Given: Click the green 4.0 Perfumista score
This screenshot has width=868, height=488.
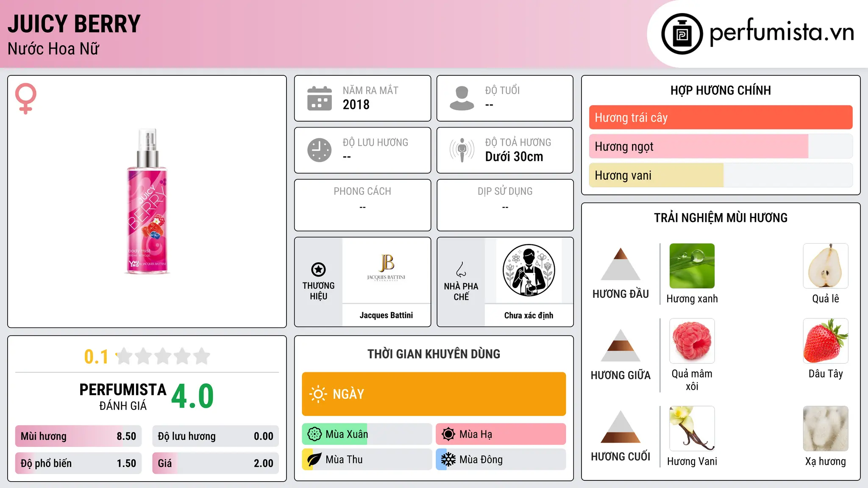Looking at the screenshot, I should (x=192, y=396).
